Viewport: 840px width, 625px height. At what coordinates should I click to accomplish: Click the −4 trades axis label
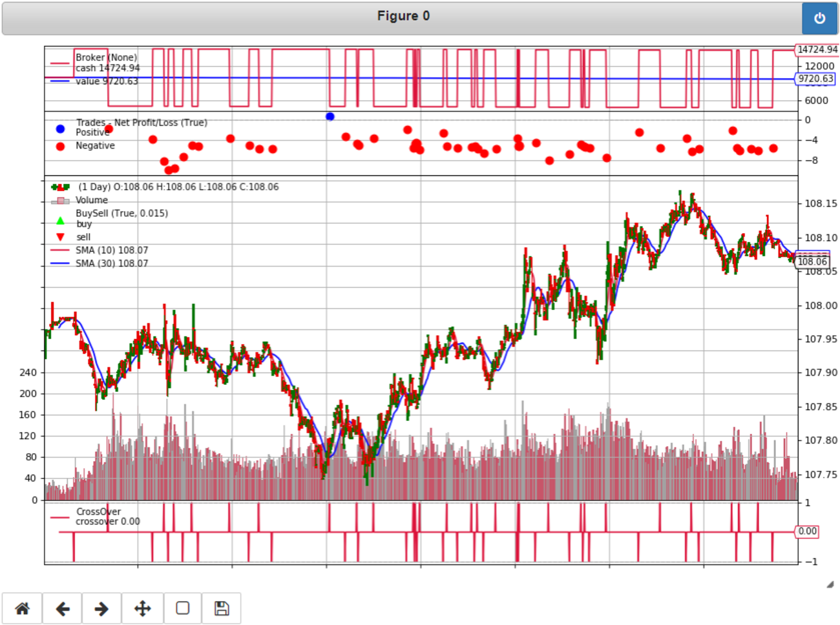click(x=811, y=139)
